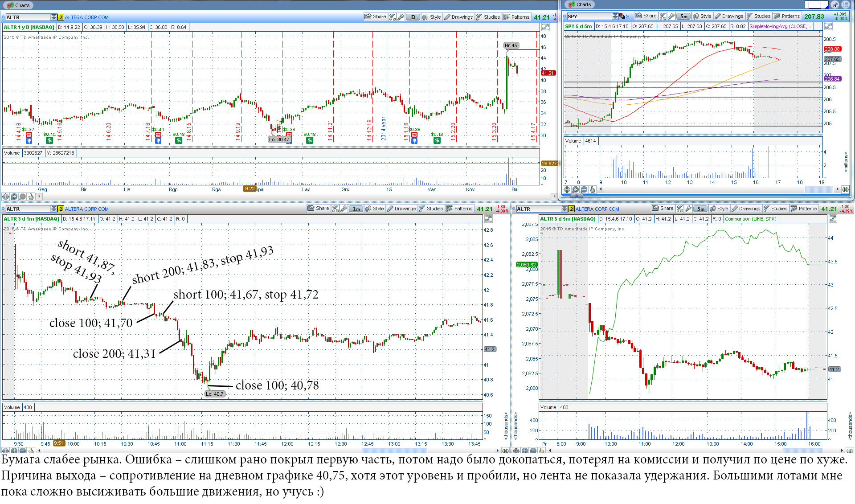Click Comparison (LINE, SPX) study label
This screenshot has width=855, height=504.
pos(750,219)
